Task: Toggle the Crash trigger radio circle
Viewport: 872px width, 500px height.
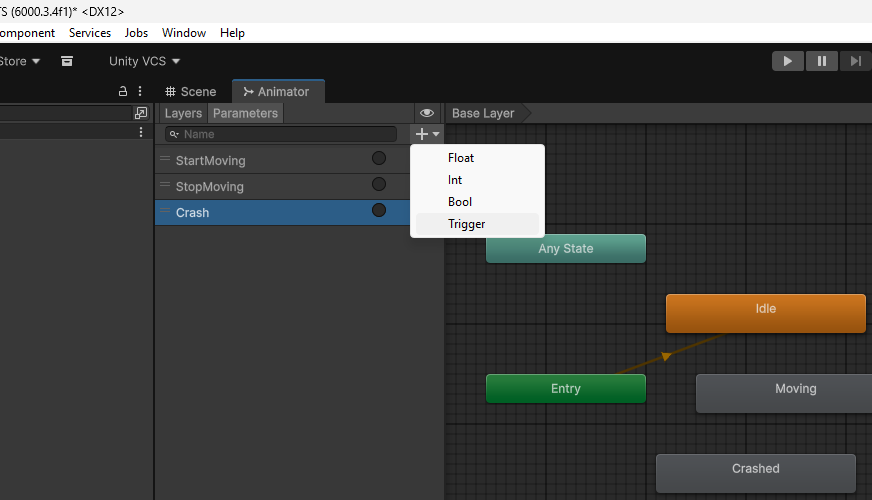Action: click(379, 210)
